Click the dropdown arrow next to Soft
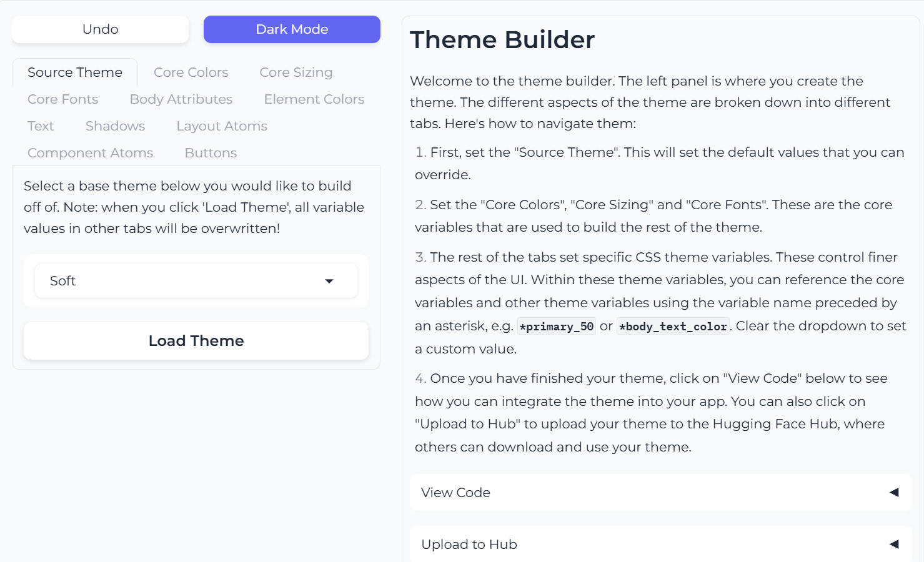924x562 pixels. click(x=329, y=281)
